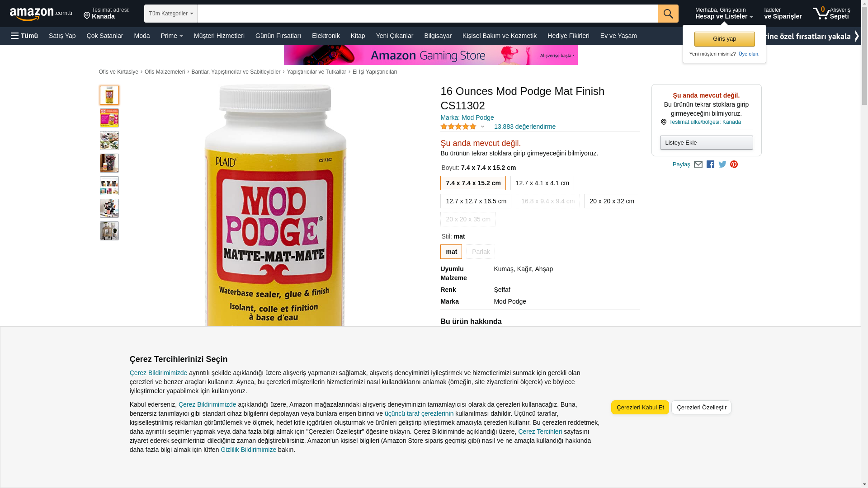This screenshot has height=488, width=868.
Task: Open the Elektronik menu item
Action: click(325, 36)
